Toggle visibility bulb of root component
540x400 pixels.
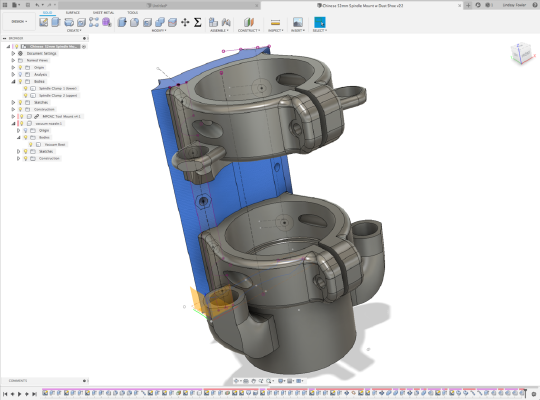[16, 47]
